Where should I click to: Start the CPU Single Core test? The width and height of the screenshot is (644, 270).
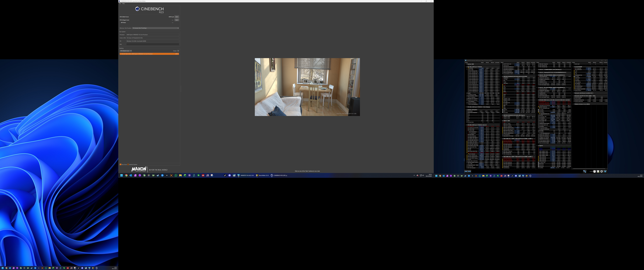[x=177, y=20]
